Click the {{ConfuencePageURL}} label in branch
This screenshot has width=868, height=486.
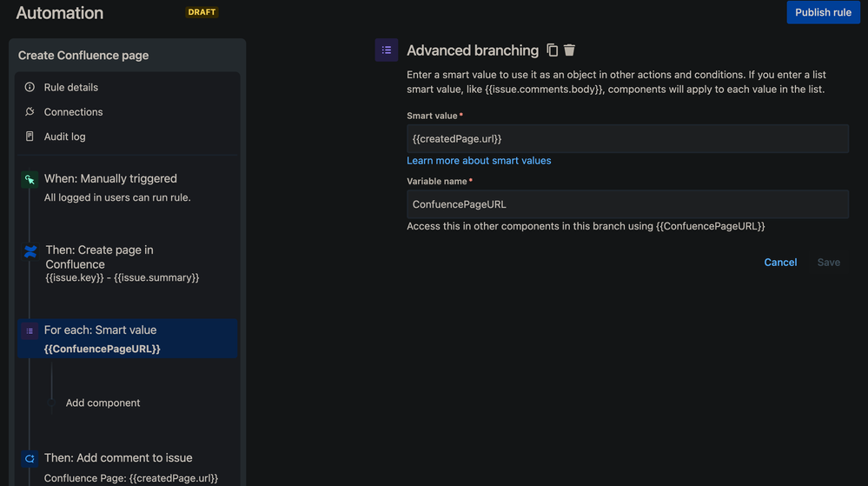102,349
